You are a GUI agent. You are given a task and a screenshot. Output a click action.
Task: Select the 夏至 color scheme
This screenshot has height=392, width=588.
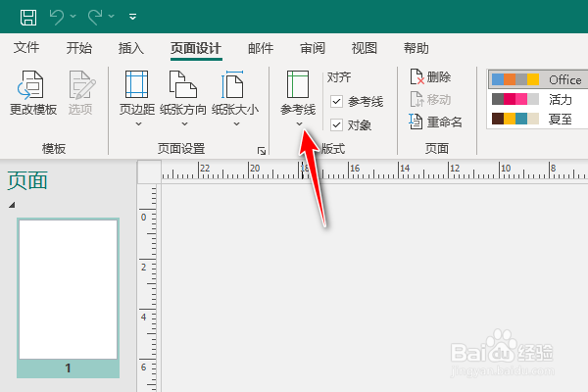(538, 119)
